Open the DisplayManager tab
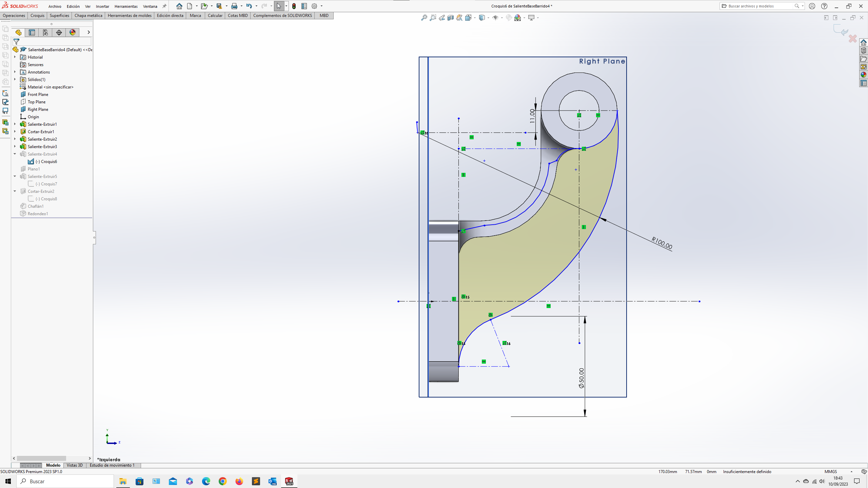Viewport: 868px width, 488px height. [x=73, y=32]
